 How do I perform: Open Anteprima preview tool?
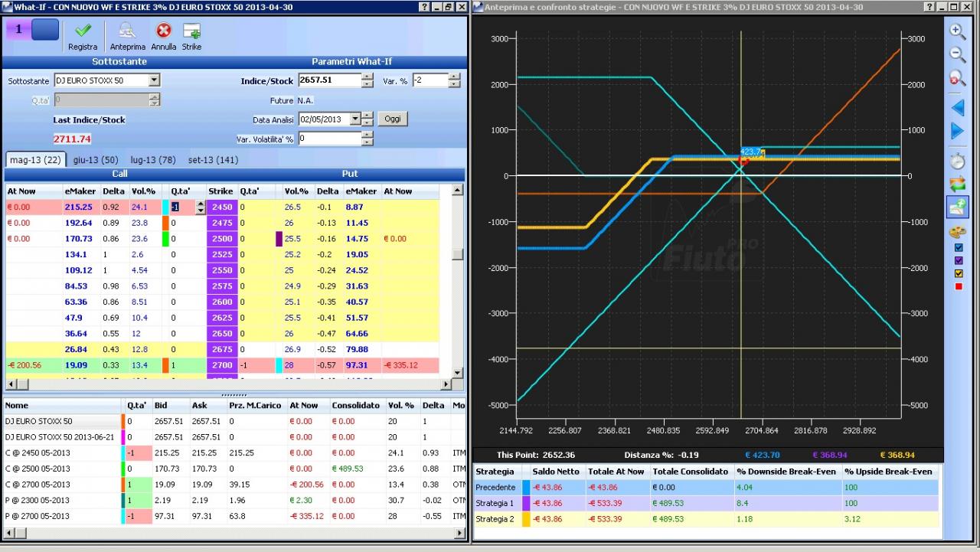click(x=126, y=31)
